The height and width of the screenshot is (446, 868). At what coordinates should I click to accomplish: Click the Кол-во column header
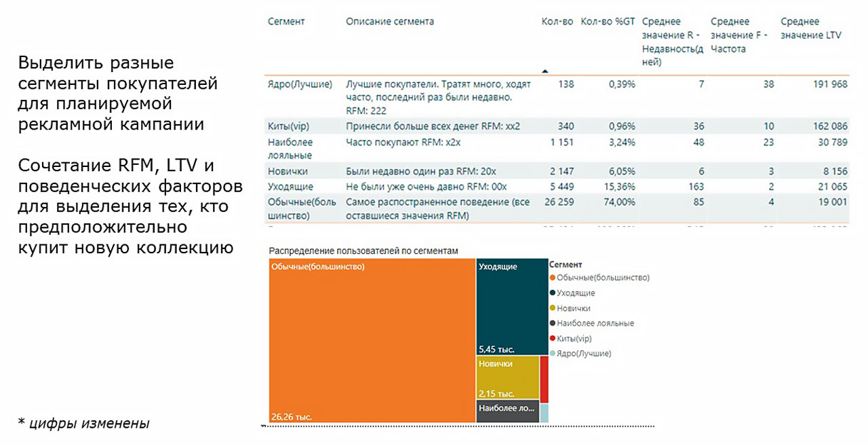(557, 22)
